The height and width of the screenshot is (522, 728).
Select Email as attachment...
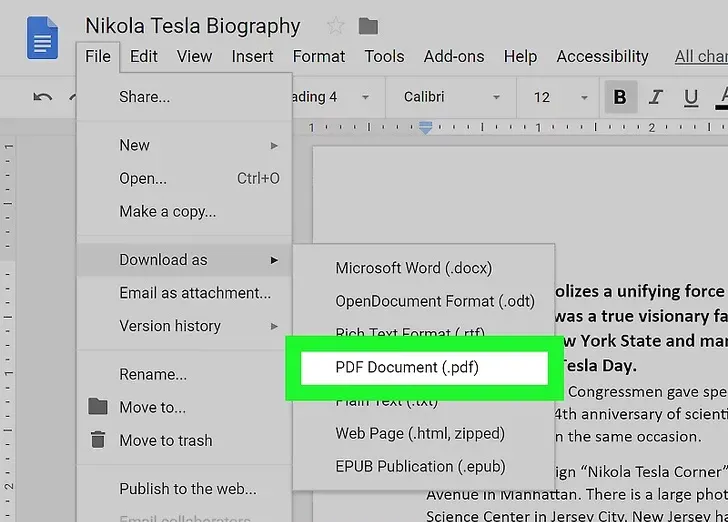(184, 293)
